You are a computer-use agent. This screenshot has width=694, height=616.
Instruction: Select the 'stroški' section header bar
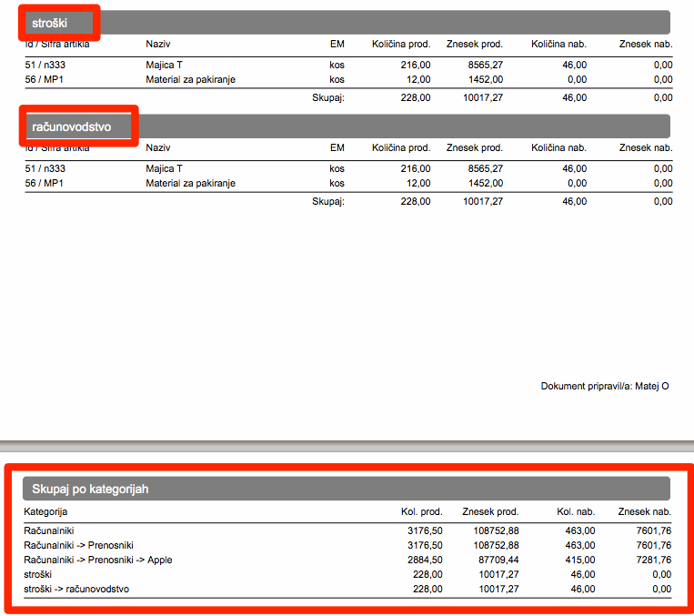click(347, 23)
